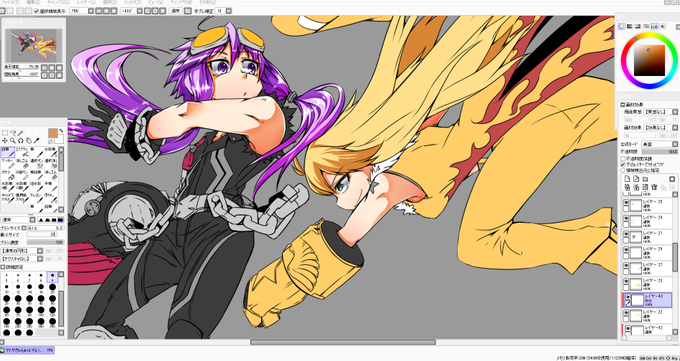Select the rotate view tool
The height and width of the screenshot is (361, 680).
20,141
